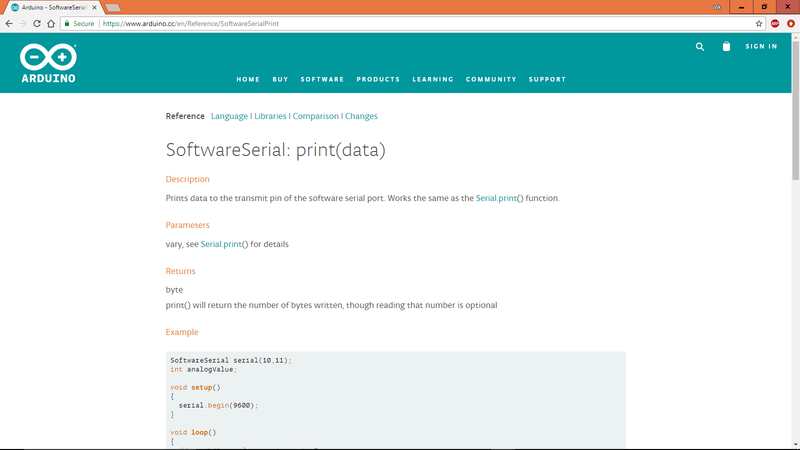Follow the Libraries reference link

coord(270,116)
